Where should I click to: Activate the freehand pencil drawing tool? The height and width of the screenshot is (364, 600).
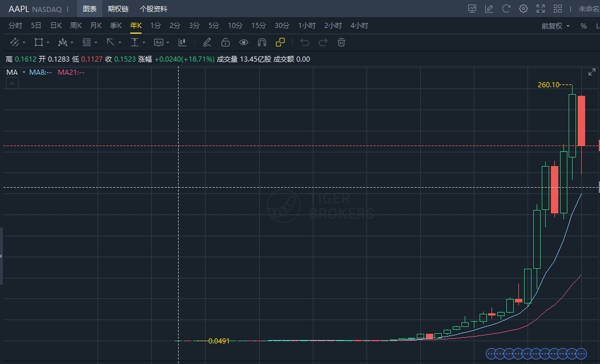[207, 42]
